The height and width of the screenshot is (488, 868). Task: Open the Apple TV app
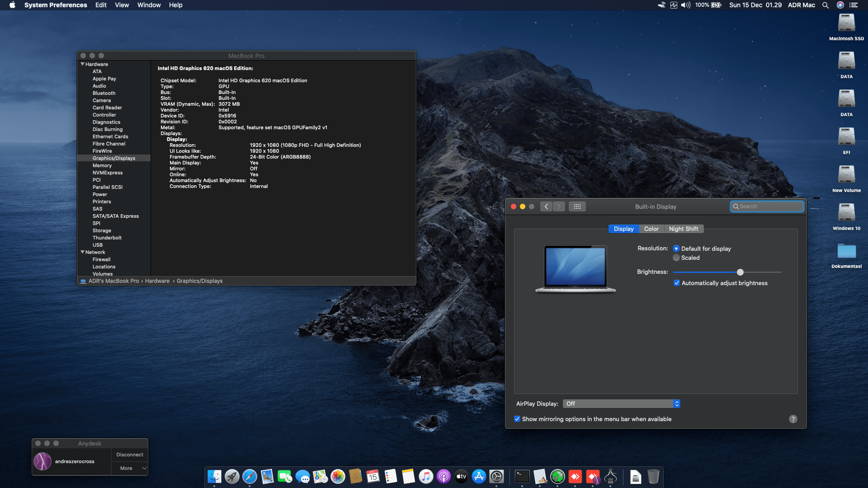[x=461, y=477]
